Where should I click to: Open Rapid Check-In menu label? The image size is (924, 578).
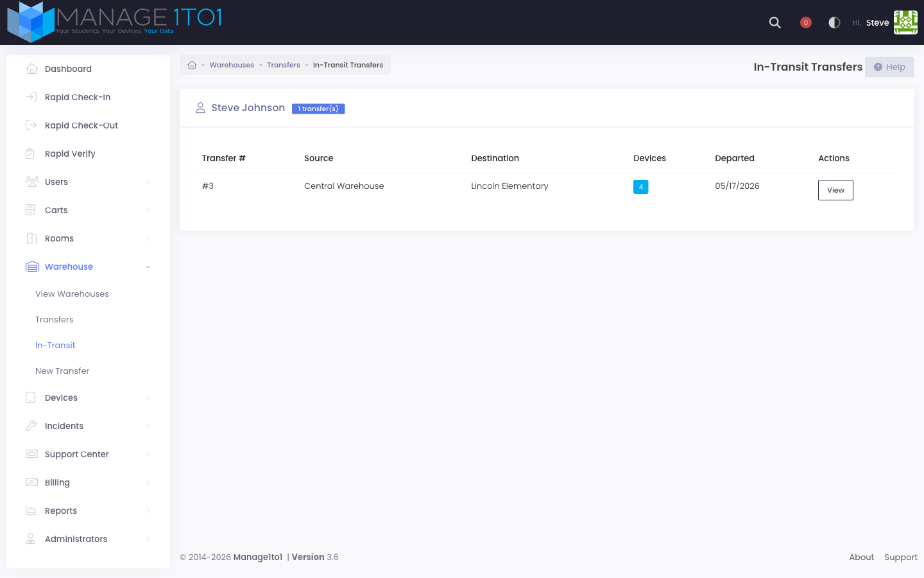pyautogui.click(x=78, y=97)
